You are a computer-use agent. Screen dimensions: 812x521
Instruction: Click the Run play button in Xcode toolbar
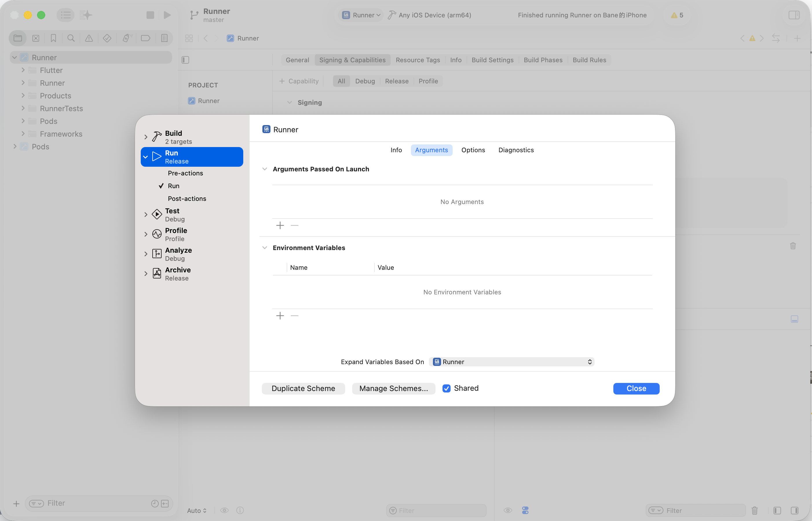point(167,15)
